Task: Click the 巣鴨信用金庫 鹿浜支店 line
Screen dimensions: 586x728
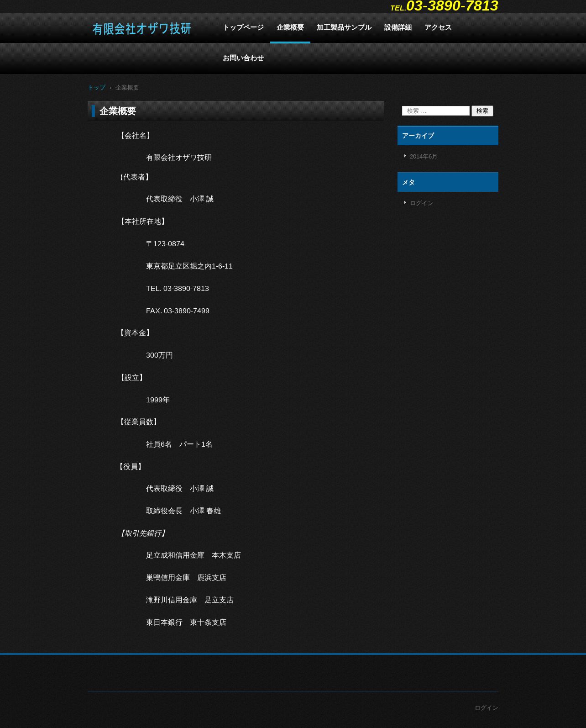Action: tap(186, 578)
